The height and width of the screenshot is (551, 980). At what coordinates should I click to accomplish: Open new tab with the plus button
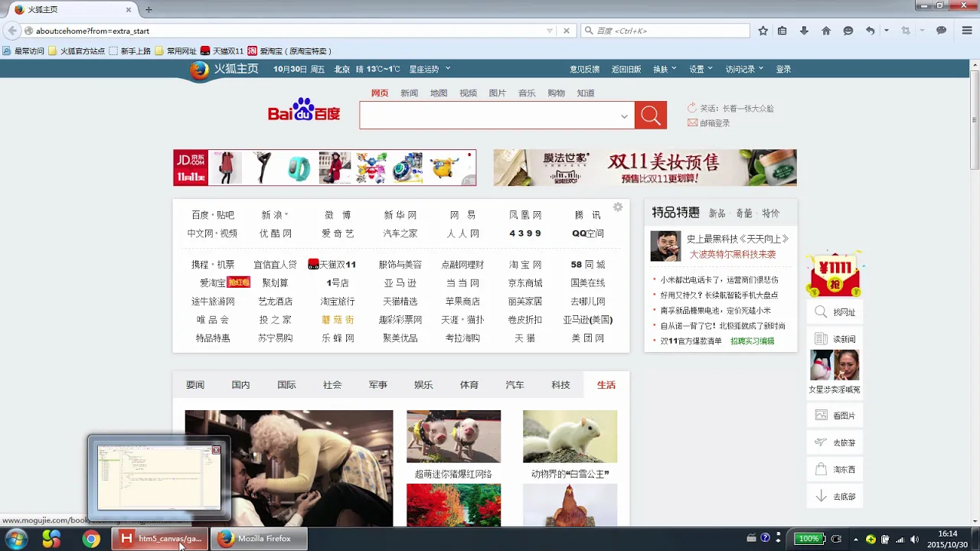tap(149, 9)
